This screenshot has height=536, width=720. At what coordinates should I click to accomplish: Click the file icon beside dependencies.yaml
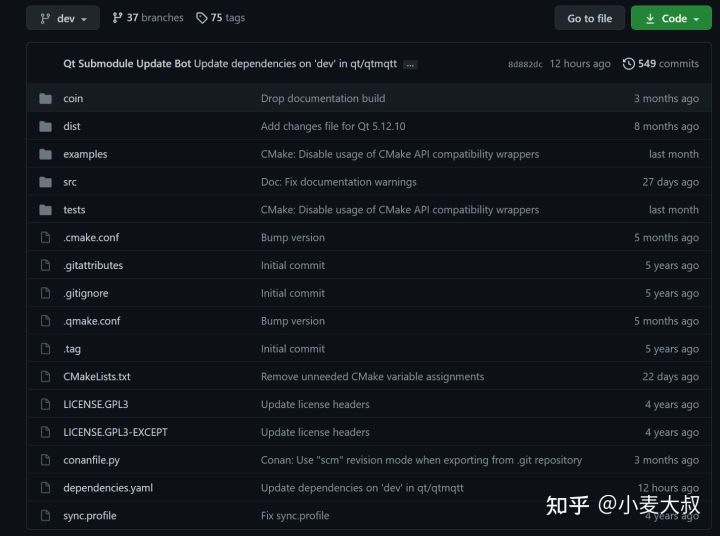[45, 488]
